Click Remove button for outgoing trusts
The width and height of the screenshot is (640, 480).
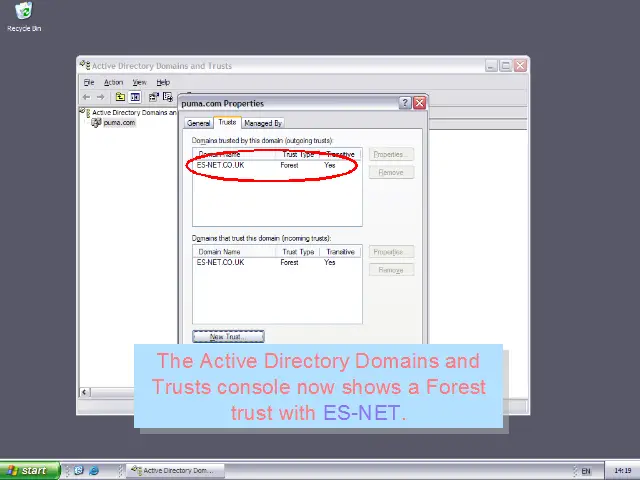pyautogui.click(x=391, y=172)
